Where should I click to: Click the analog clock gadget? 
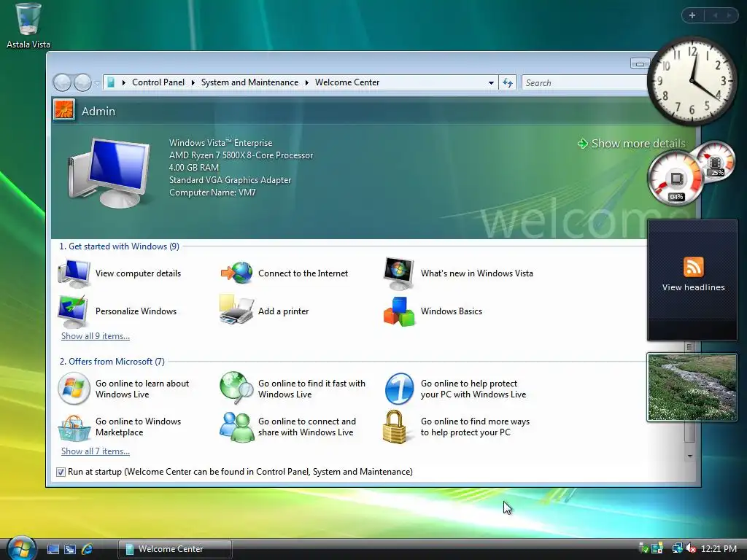point(692,81)
